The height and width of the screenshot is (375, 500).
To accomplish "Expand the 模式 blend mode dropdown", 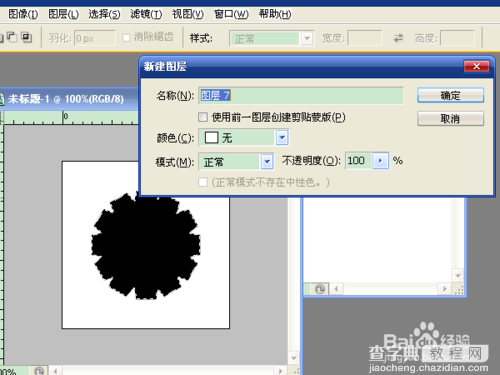I will [267, 162].
